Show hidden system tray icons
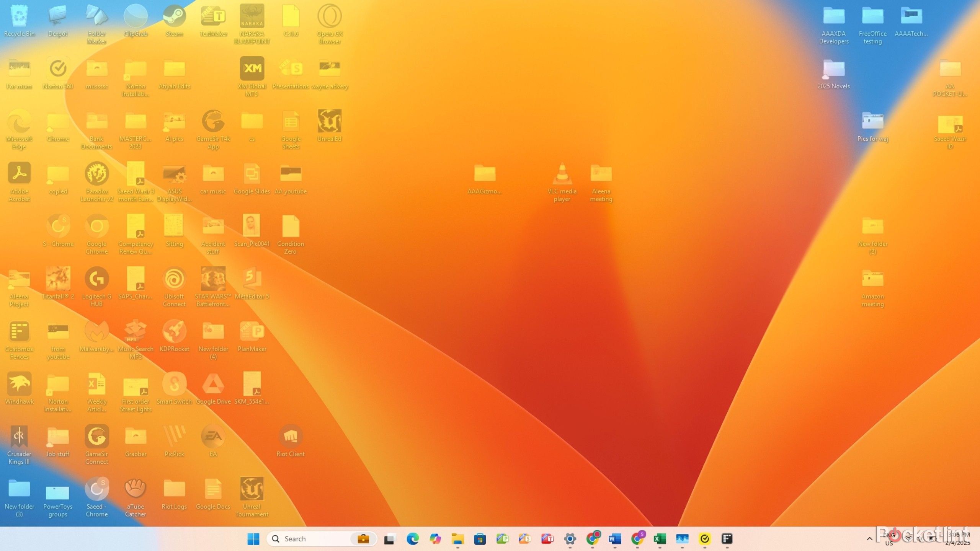 (869, 539)
